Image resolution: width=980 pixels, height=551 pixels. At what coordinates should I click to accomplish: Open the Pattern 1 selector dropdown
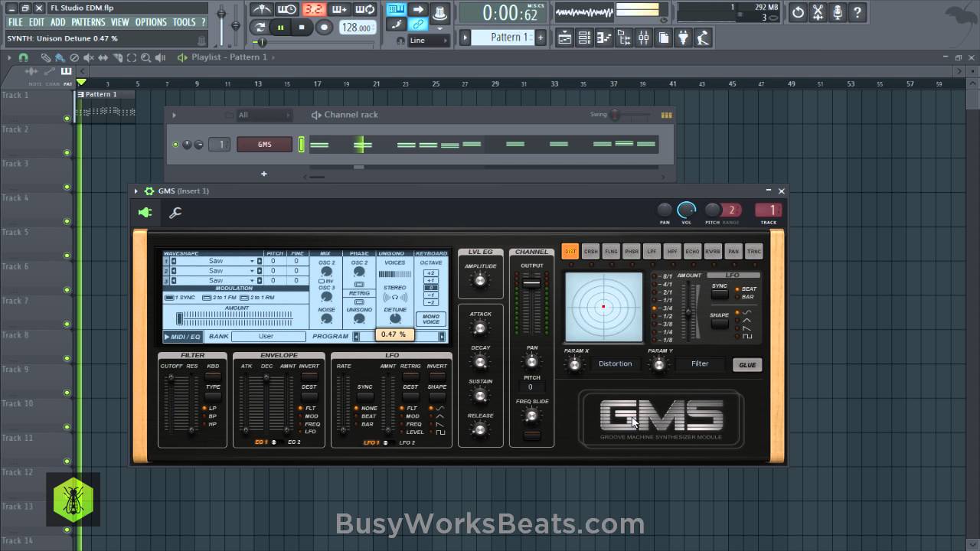(502, 37)
